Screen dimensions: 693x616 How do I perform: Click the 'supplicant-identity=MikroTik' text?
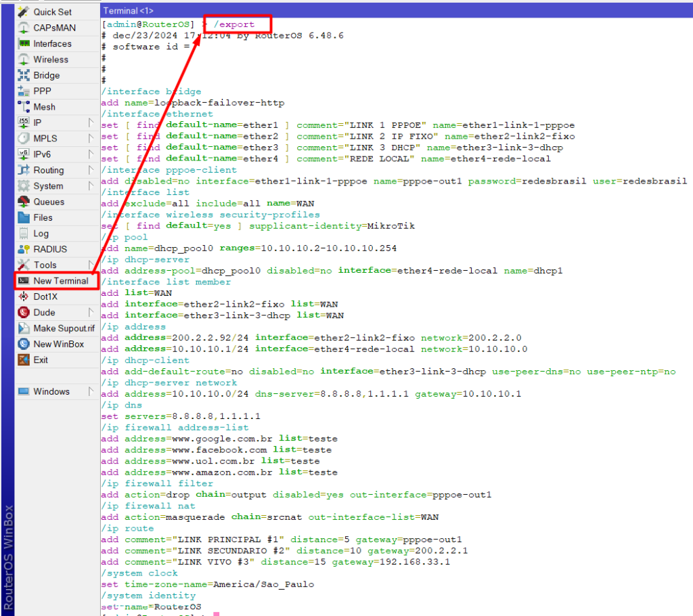click(332, 226)
